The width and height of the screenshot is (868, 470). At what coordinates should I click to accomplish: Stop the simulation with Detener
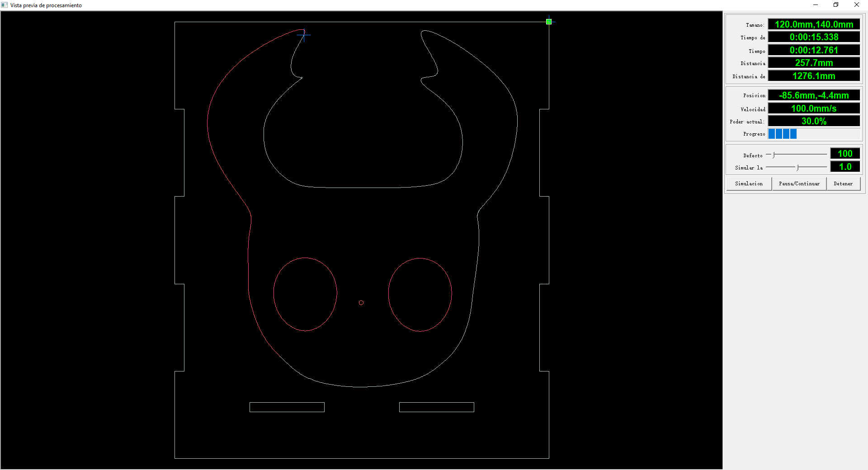[x=844, y=184]
